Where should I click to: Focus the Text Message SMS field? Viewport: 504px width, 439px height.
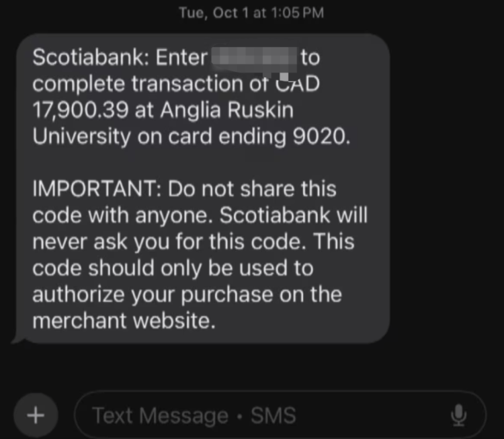click(280, 415)
